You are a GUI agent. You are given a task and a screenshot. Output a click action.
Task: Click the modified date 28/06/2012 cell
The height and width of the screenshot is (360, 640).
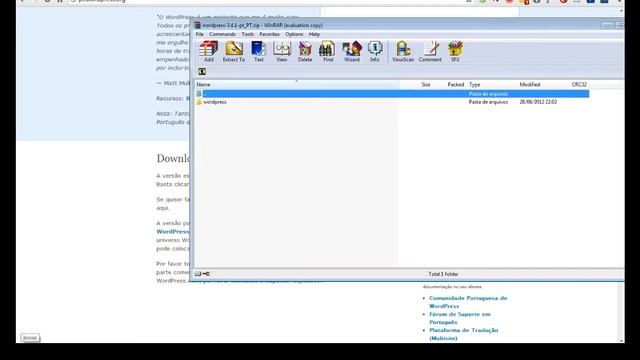pyautogui.click(x=538, y=102)
